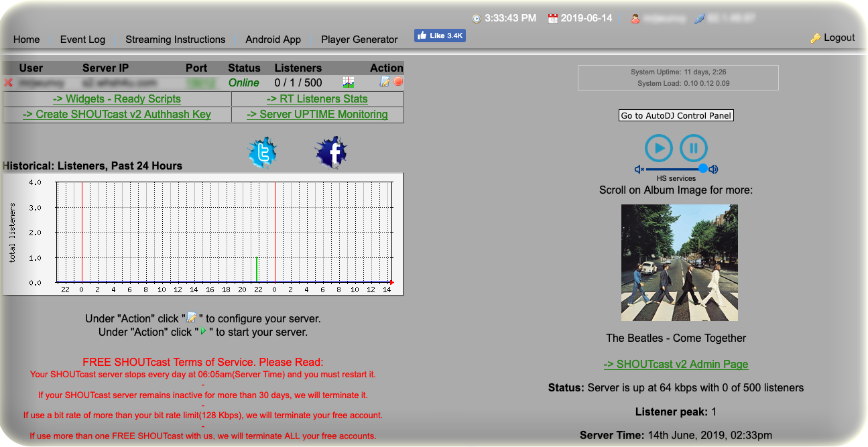Screen dimensions: 868x447
Task: Stop the server with red circle icon
Action: tap(398, 82)
